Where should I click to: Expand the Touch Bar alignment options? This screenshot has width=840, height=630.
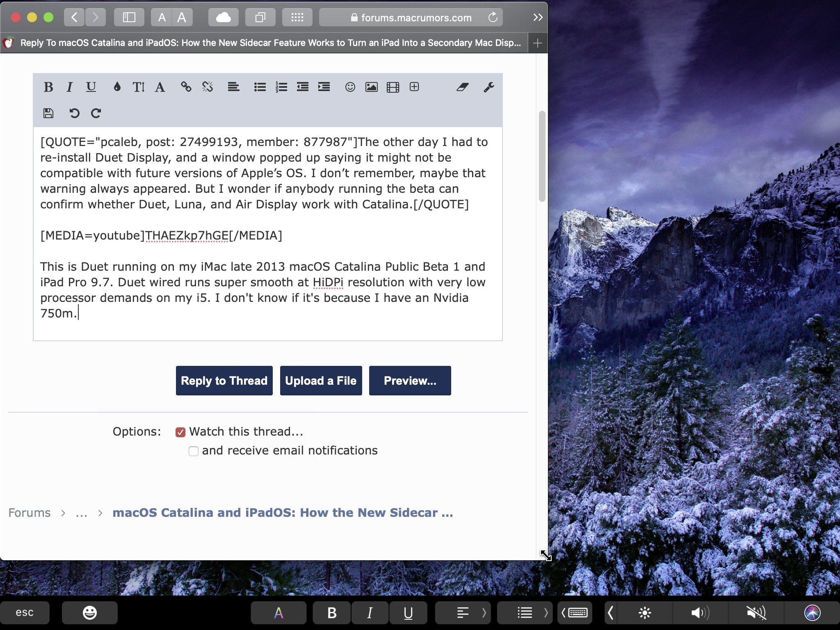(x=484, y=613)
